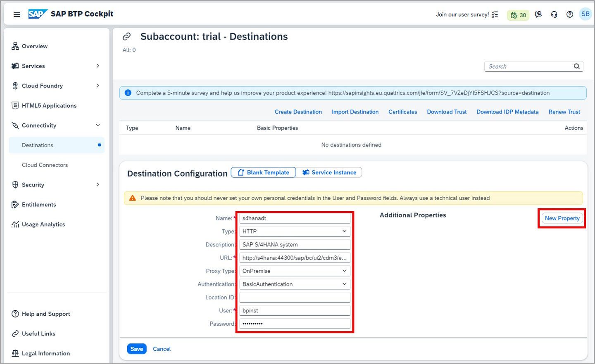Viewport: 595px width, 364px height.
Task: Open the feedback chat icon
Action: click(x=538, y=14)
